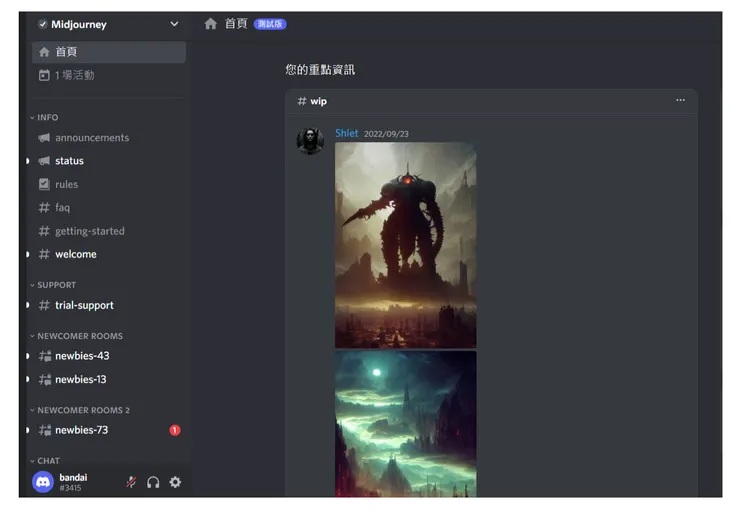Click the bandai username in the user panel

click(x=73, y=477)
